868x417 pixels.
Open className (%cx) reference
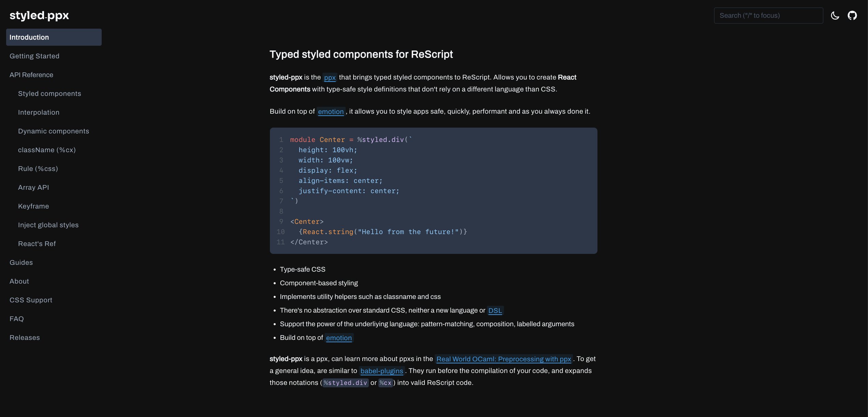[47, 150]
